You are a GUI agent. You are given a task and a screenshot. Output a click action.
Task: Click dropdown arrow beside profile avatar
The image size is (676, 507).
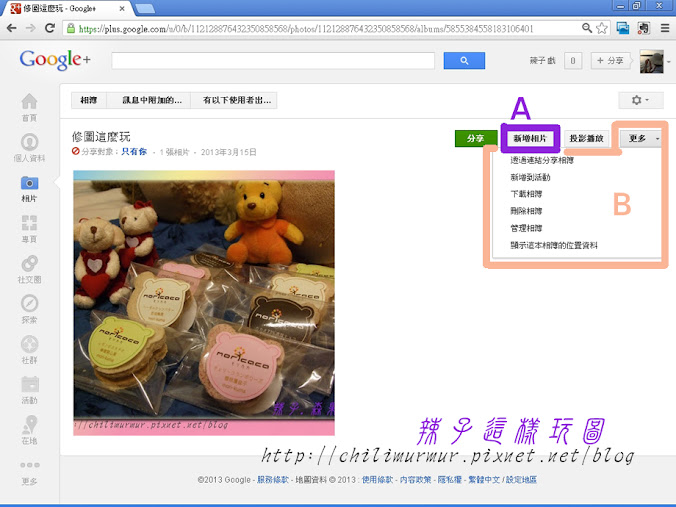point(669,62)
